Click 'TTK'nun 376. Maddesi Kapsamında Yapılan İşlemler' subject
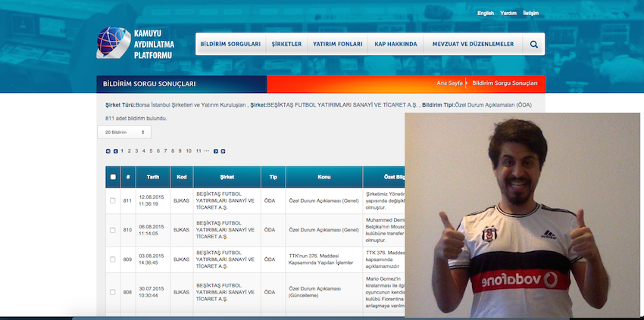Viewport: 644px width, 320px height. point(320,259)
